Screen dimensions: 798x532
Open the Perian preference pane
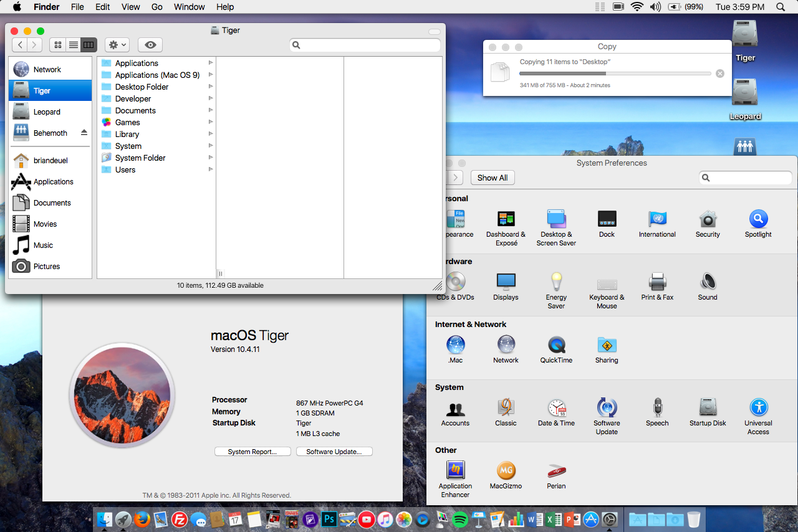point(556,470)
